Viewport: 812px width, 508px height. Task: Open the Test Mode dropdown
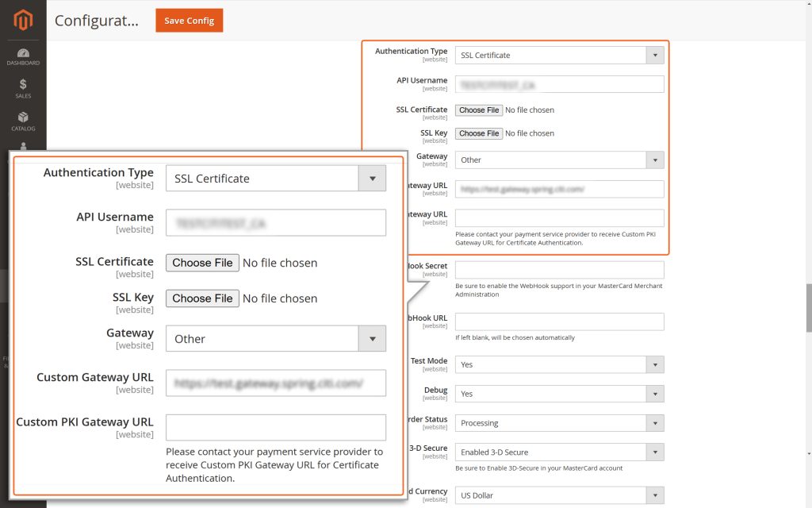(x=559, y=365)
